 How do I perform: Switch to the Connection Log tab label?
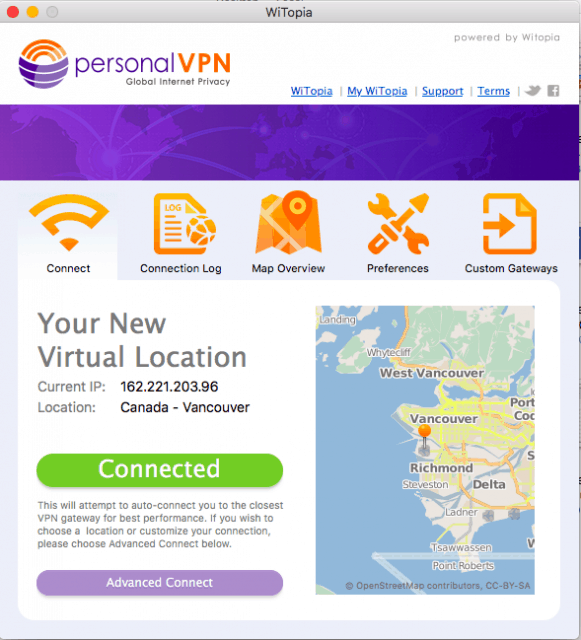coord(181,268)
